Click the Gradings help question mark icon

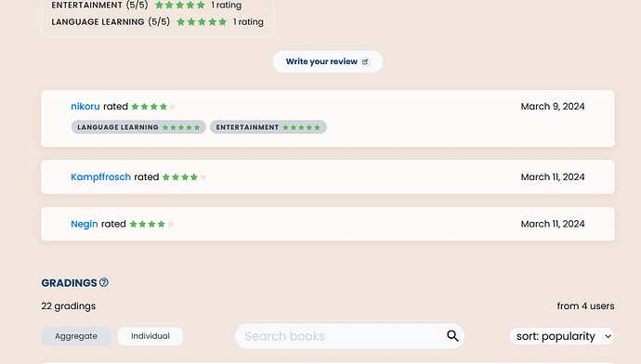pyautogui.click(x=104, y=282)
